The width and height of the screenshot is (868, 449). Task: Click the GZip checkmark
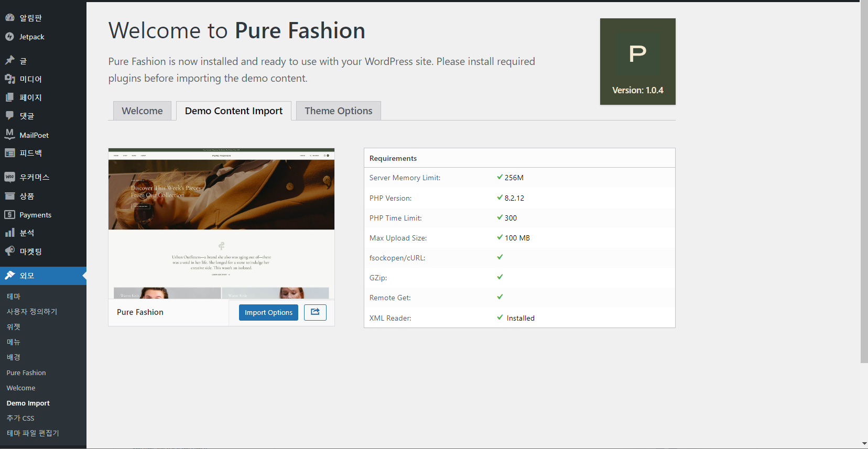[500, 277]
